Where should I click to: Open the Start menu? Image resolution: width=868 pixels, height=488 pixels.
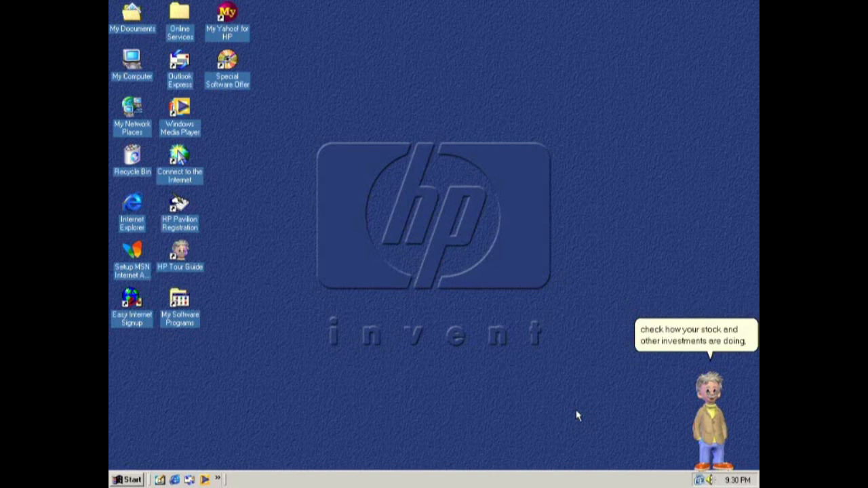pos(127,480)
